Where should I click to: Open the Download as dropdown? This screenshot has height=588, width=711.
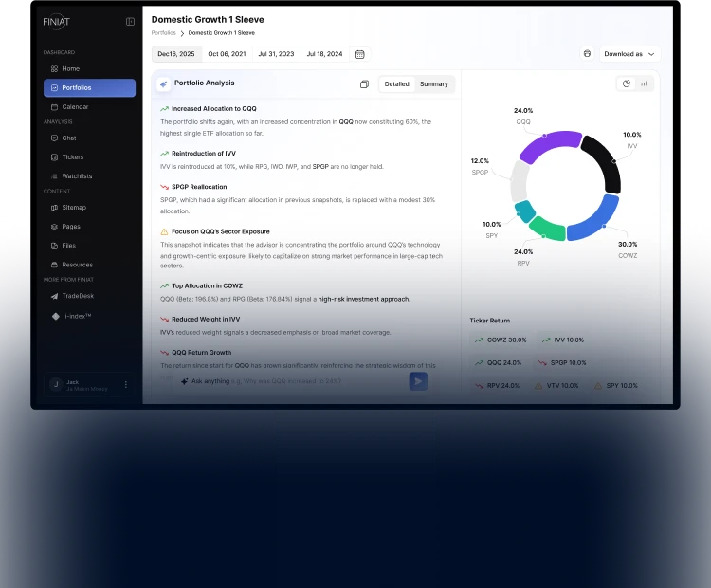click(629, 54)
